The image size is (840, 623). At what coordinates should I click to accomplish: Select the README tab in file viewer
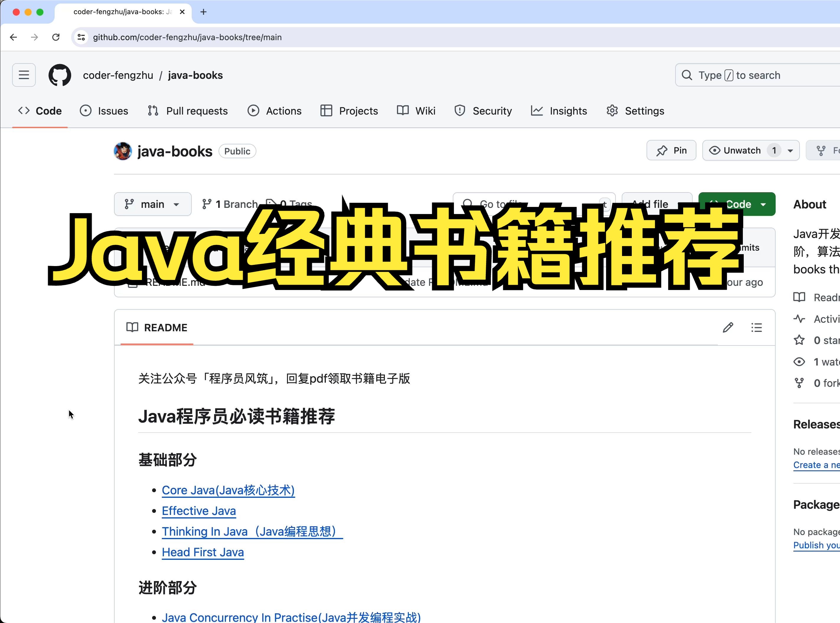157,327
